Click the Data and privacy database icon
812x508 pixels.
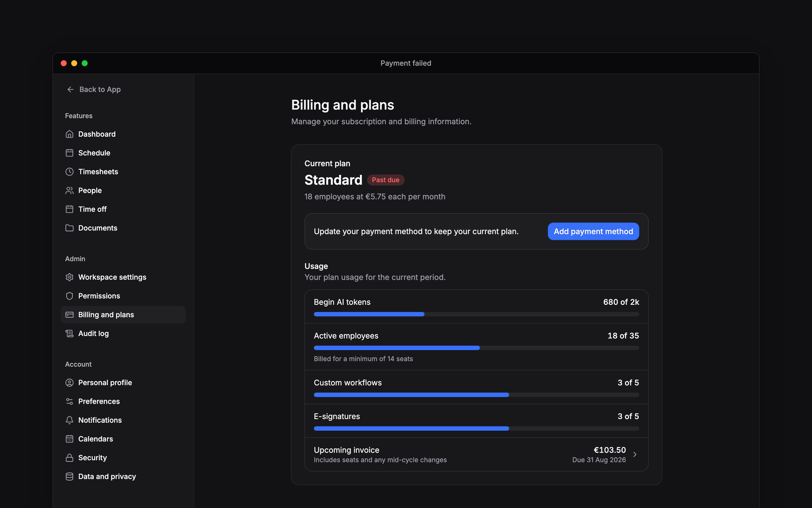point(70,477)
